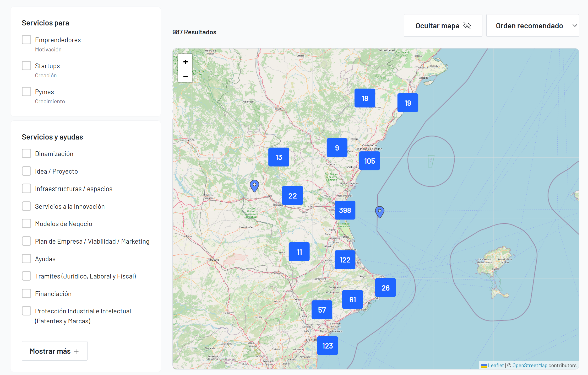Tick the Financiación checkbox
The image size is (588, 375).
tap(26, 293)
